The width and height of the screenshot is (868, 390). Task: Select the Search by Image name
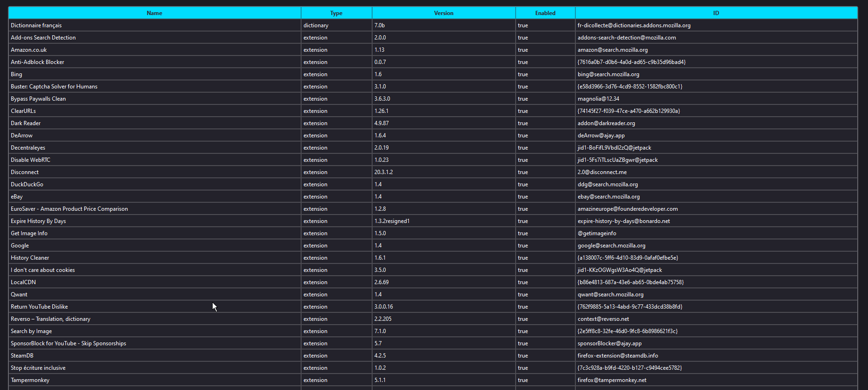[x=154, y=331]
